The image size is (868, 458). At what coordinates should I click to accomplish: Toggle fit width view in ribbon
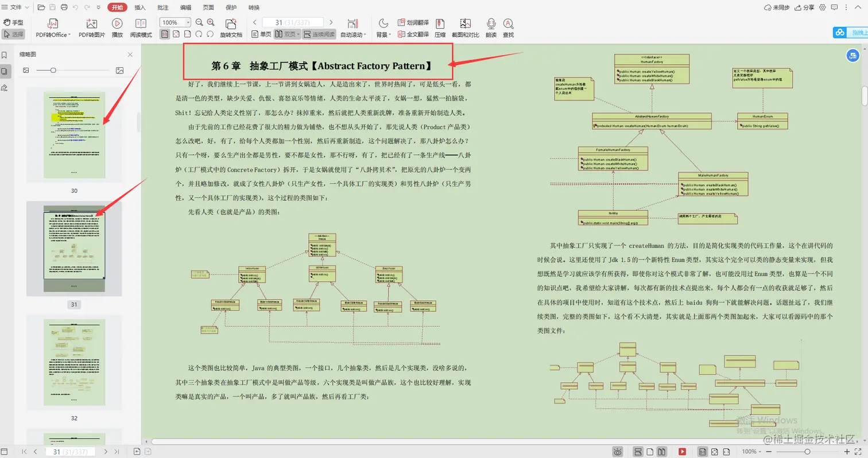188,34
